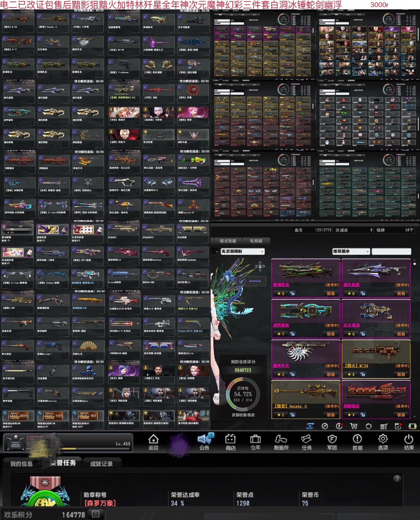Click the question mark help icon
Screen dimensions: 420x520
(x=397, y=478)
